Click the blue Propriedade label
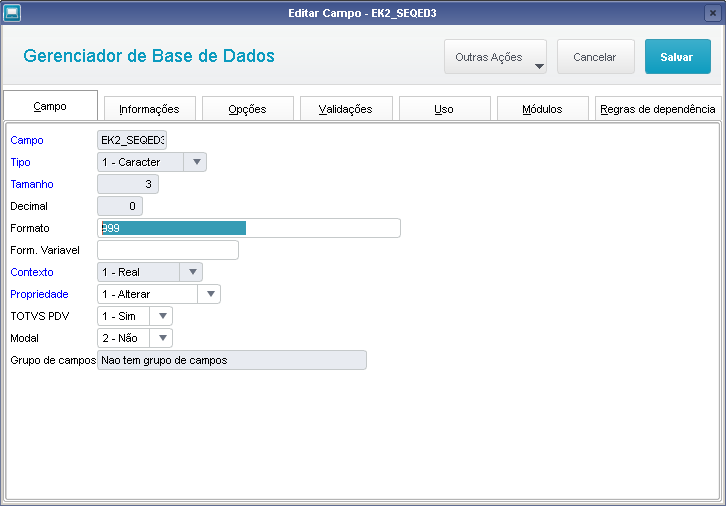The height and width of the screenshot is (506, 726). click(39, 294)
